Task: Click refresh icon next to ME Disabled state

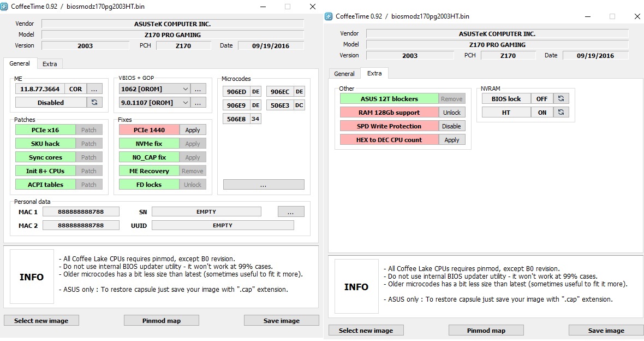Action: 94,102
